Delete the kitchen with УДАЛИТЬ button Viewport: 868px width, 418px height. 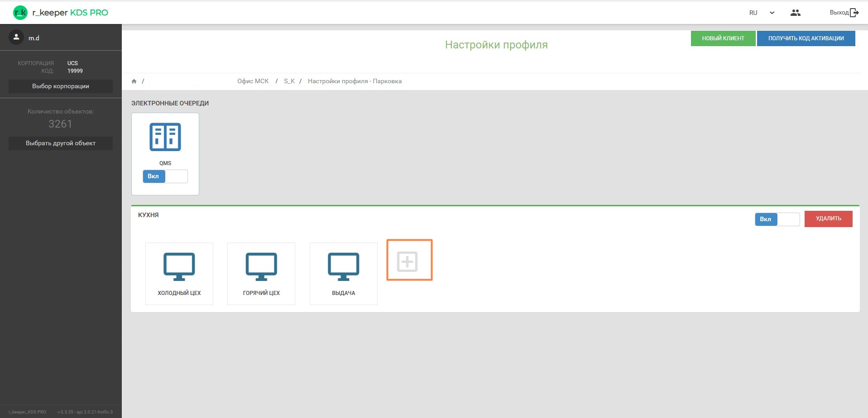coord(828,219)
